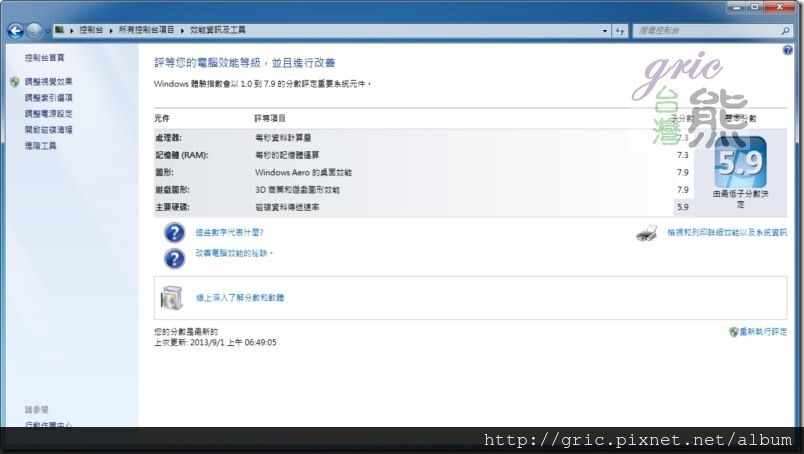Open 調整電源設定 sidebar link
Image resolution: width=804 pixels, height=454 pixels.
[49, 113]
